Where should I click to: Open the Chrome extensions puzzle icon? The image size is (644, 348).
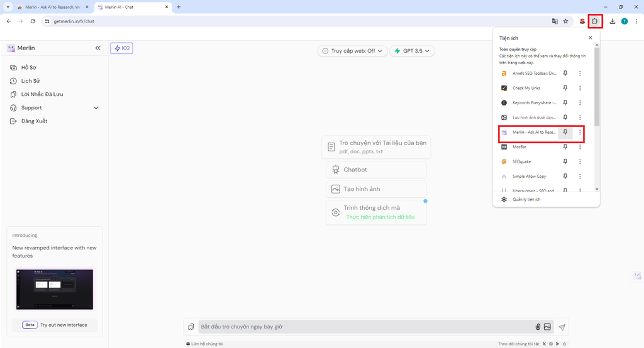[595, 21]
